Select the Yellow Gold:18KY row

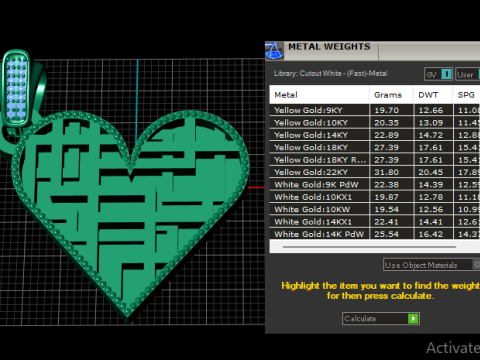[375, 147]
